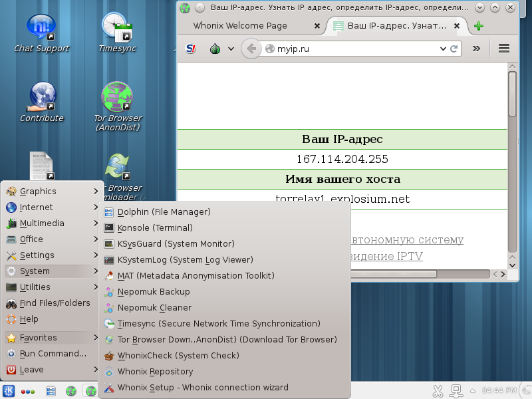Viewport: 532px width, 399px height.
Task: Launch Tor Browser (AnonDist) from desktop
Action: (x=116, y=96)
